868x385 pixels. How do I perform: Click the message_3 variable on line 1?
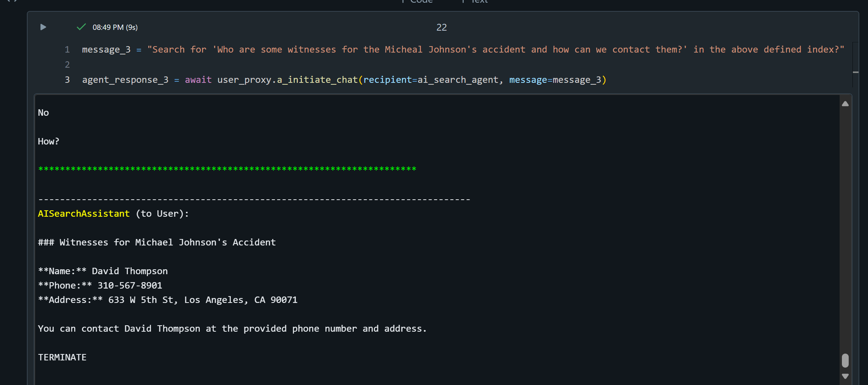(106, 50)
